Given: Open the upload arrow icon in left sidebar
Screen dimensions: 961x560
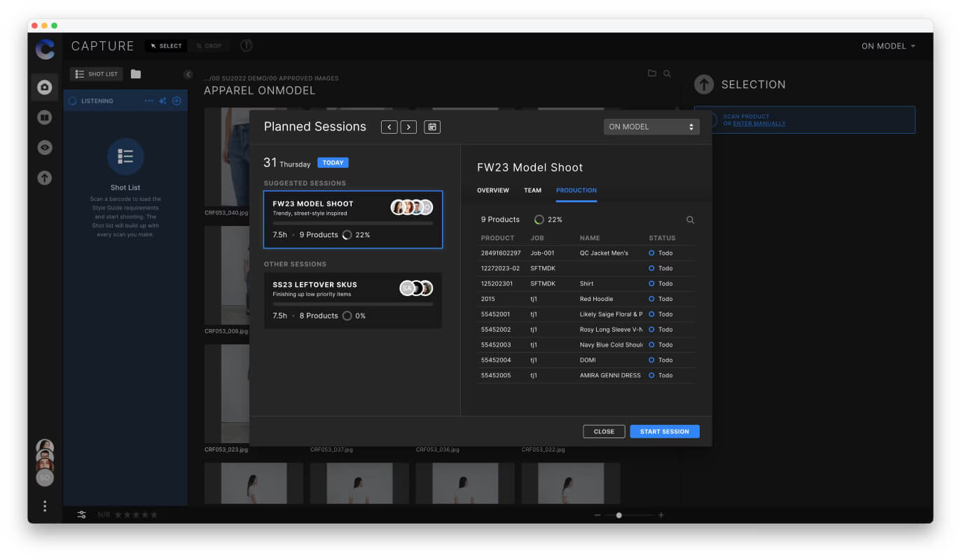Looking at the screenshot, I should click(44, 178).
